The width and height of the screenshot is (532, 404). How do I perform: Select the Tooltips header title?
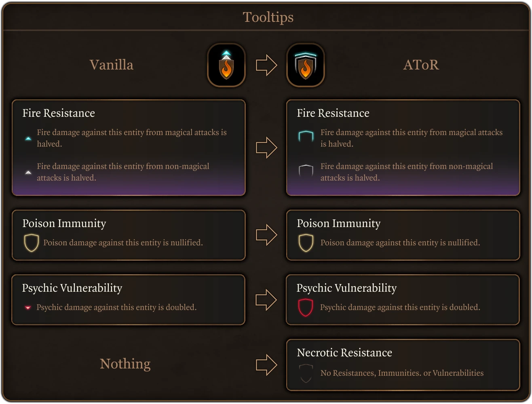pyautogui.click(x=268, y=17)
